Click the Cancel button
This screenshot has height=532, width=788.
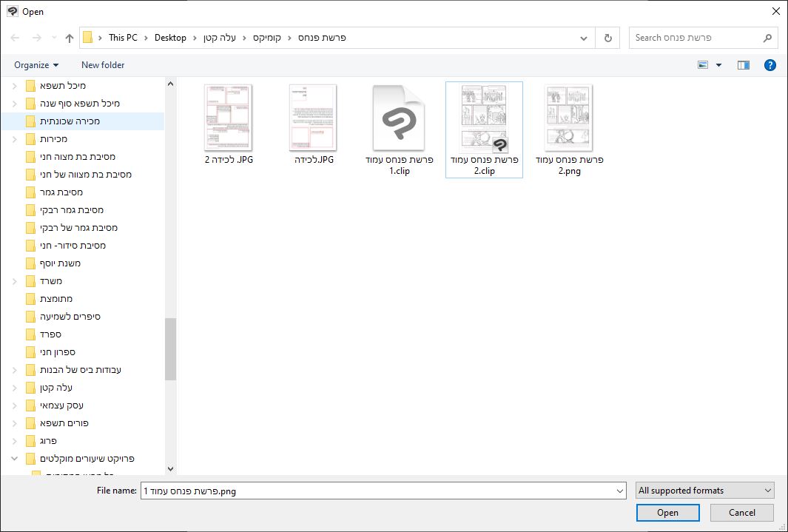pos(742,513)
